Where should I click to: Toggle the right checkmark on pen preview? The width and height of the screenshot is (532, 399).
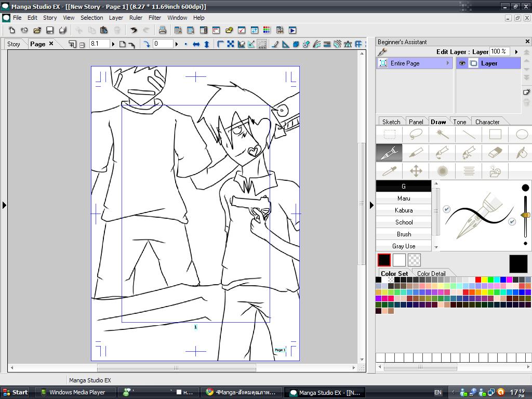[512, 221]
